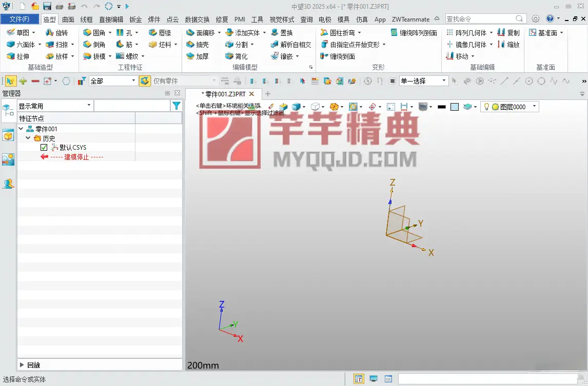Screen dimensions: 588x386
Task: Open the 全部 filter dropdown
Action: click(113, 81)
